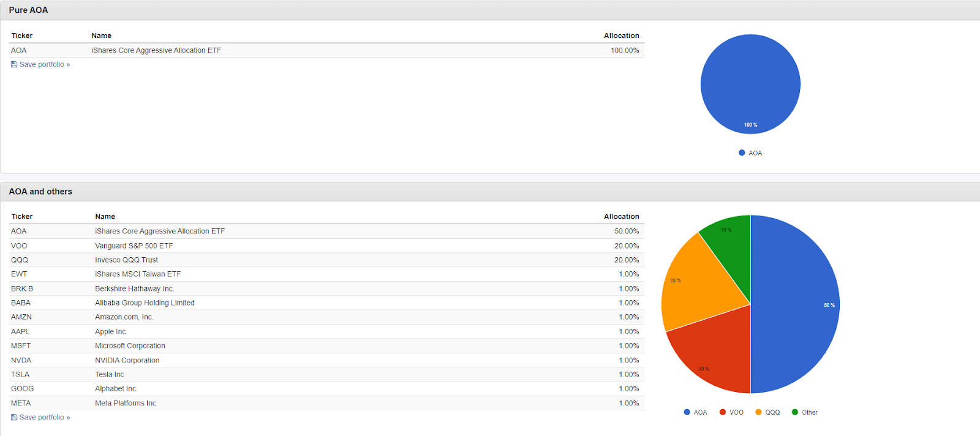Click 'Alibaba Group Holding Limited' name
Viewport: 980px width, 436px height.
145,303
